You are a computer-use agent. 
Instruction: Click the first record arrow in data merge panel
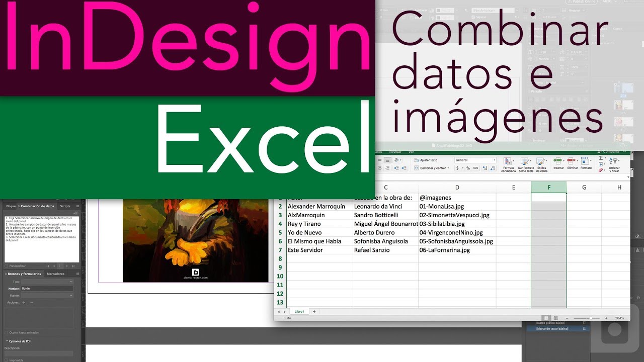[48, 266]
